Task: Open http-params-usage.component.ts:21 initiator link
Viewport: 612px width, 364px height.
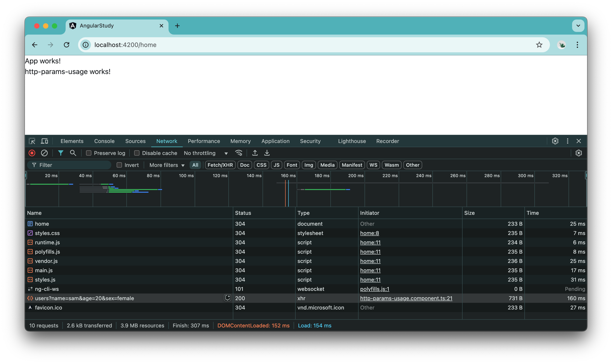Action: (x=406, y=298)
